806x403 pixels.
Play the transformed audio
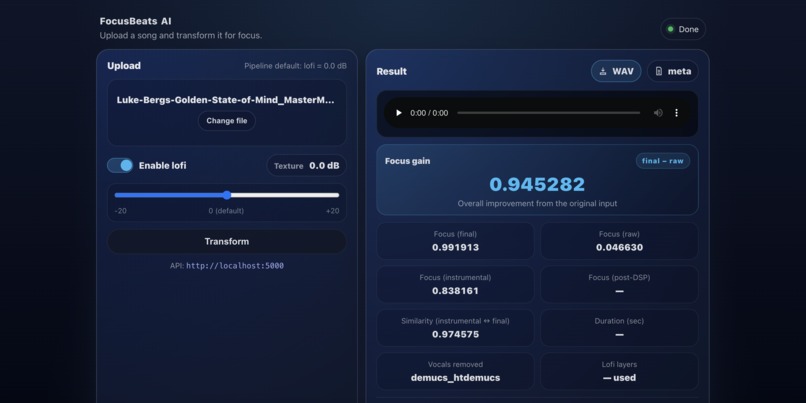click(x=398, y=113)
